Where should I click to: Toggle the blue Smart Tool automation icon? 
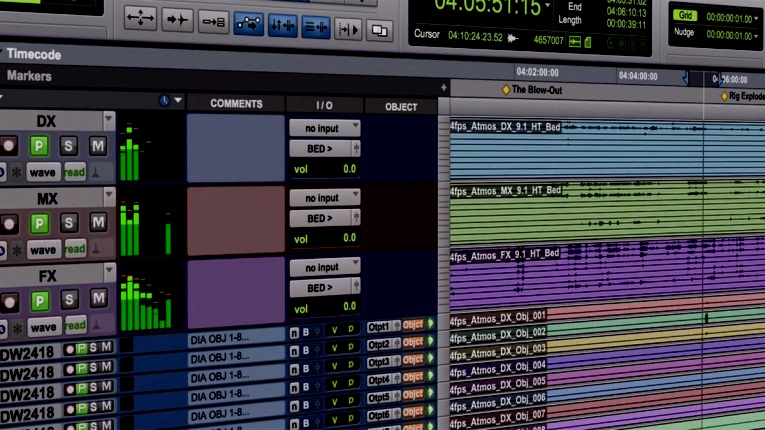pos(248,24)
